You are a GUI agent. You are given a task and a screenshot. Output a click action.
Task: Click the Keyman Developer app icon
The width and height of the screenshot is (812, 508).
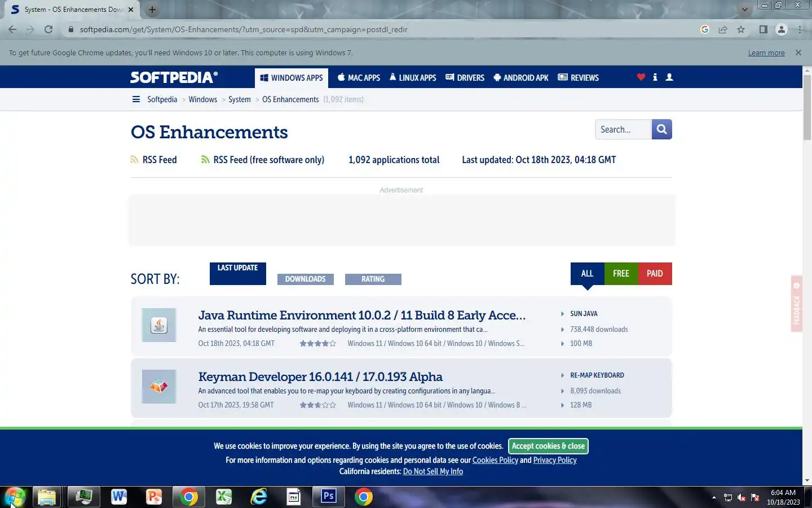pos(159,387)
